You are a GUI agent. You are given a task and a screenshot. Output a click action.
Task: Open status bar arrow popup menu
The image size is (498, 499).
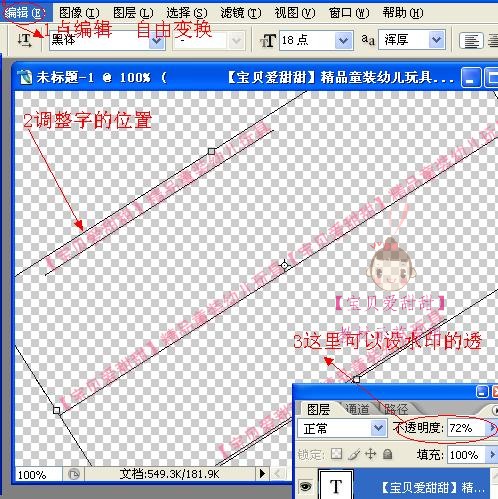pos(262,473)
